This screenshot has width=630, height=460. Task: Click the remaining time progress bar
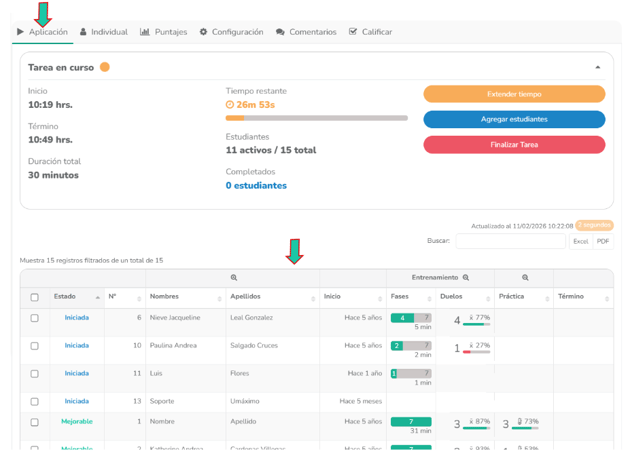click(316, 118)
